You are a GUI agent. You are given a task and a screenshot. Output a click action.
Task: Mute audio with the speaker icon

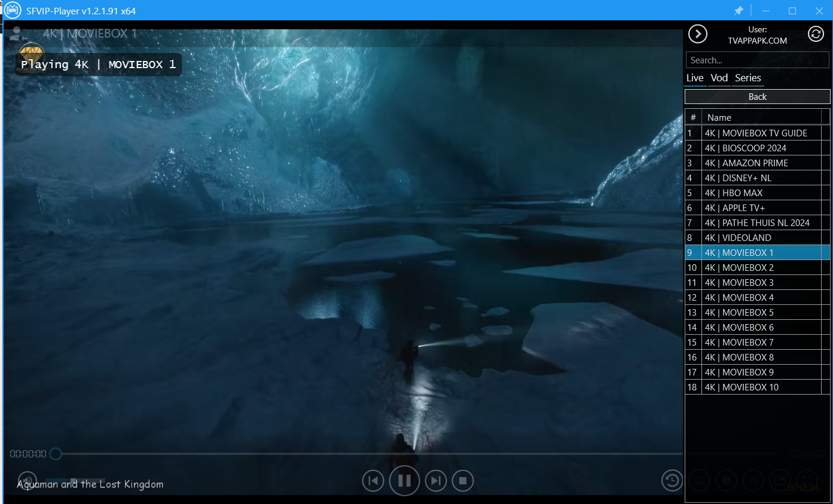(28, 481)
